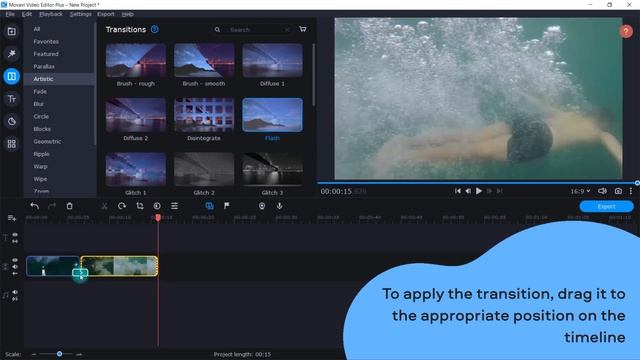Toggle player volume mute

pos(602,191)
